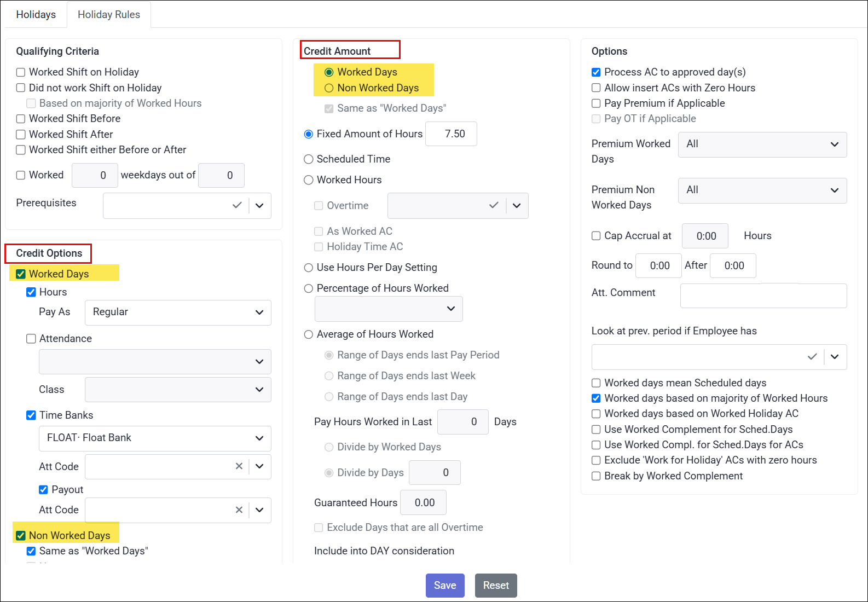Select the Worked Hours radio button
Image resolution: width=868 pixels, height=602 pixels.
coord(309,180)
